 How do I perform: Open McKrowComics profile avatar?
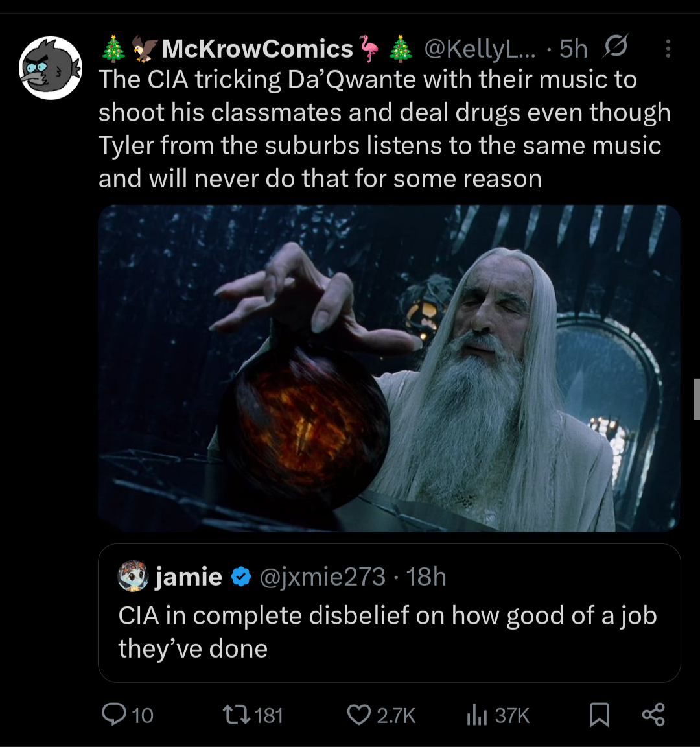[x=51, y=67]
